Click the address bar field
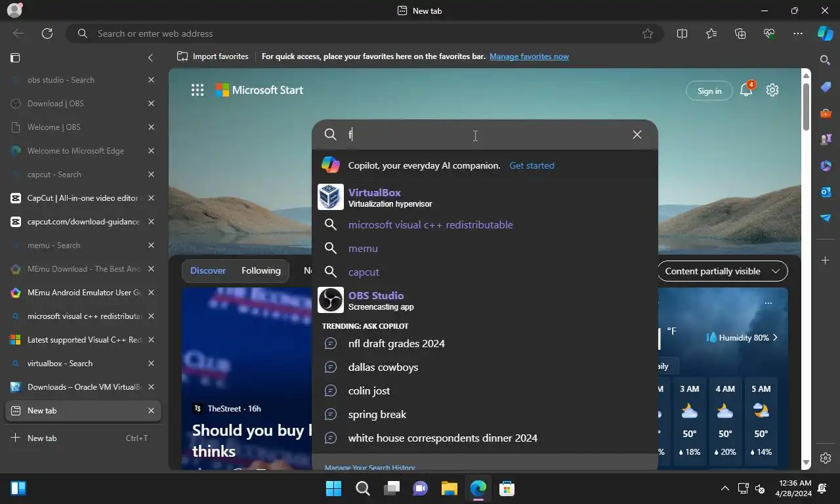840x504 pixels. pos(364,33)
